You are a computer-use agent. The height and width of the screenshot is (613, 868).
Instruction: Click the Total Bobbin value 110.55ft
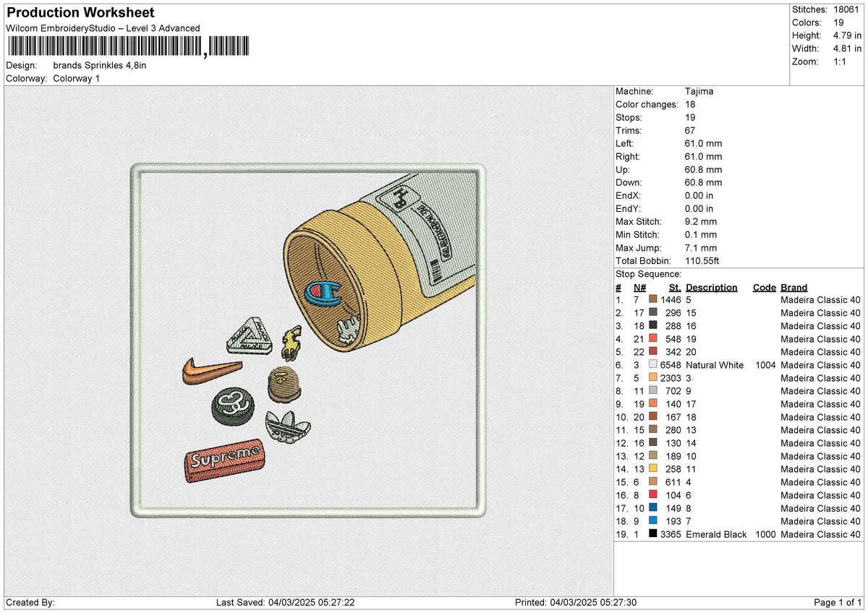702,261
